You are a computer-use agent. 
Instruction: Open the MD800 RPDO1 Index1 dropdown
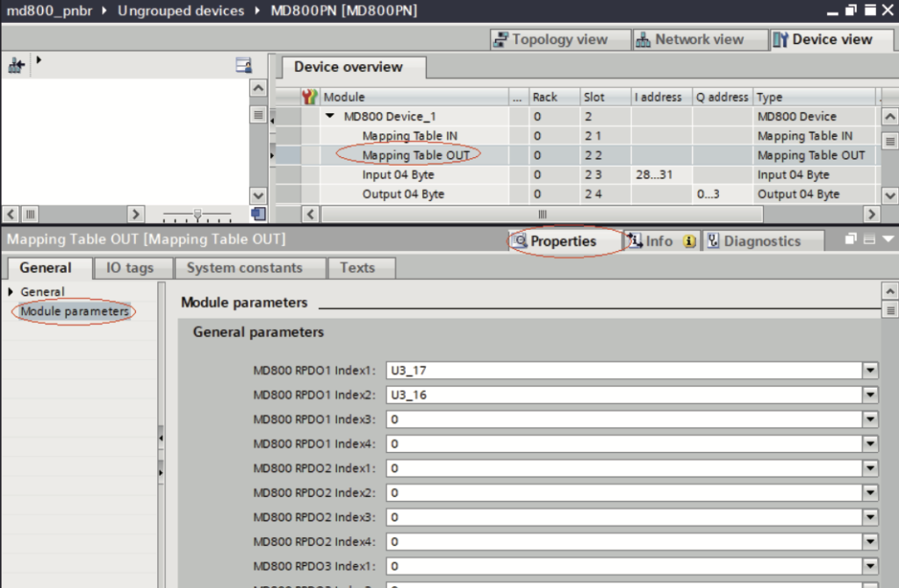870,370
